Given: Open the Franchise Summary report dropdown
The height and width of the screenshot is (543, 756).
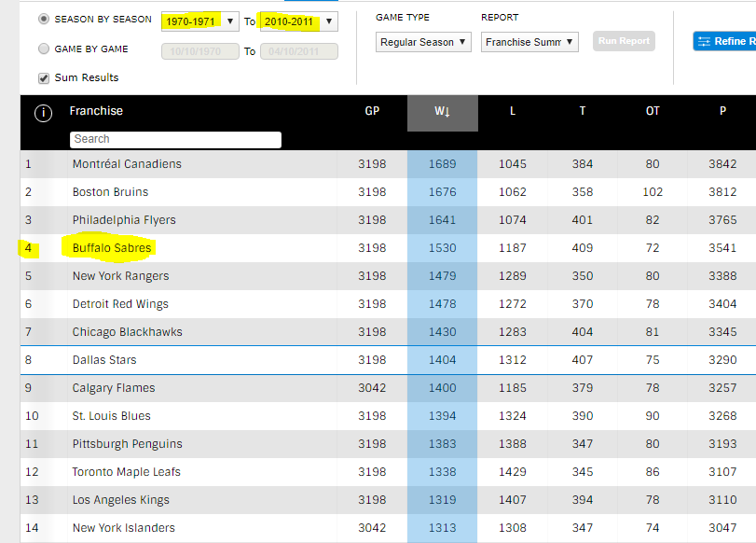Looking at the screenshot, I should [x=529, y=42].
